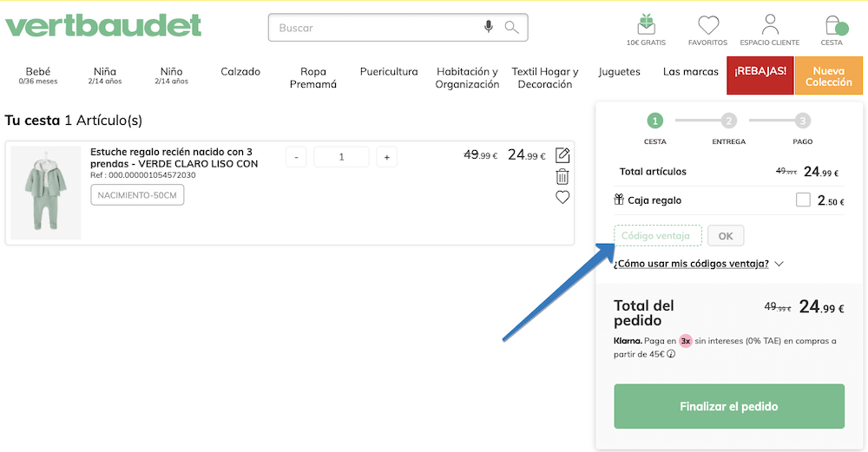Click the vertbaudet logo
This screenshot has height=452, width=868.
click(x=103, y=26)
